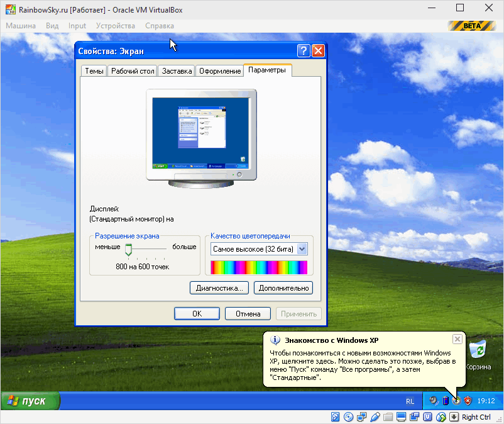Click the RL language indicator in the taskbar
The height and width of the screenshot is (424, 504).
click(410, 401)
